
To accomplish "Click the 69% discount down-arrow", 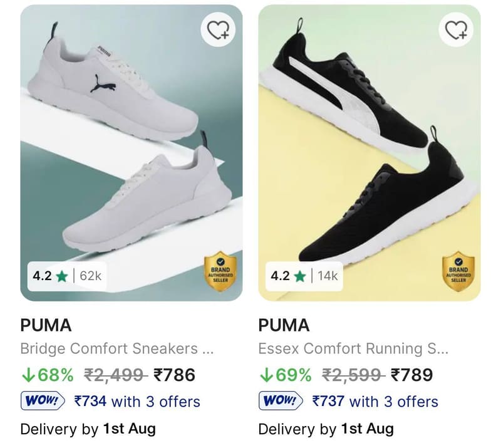I will point(266,375).
